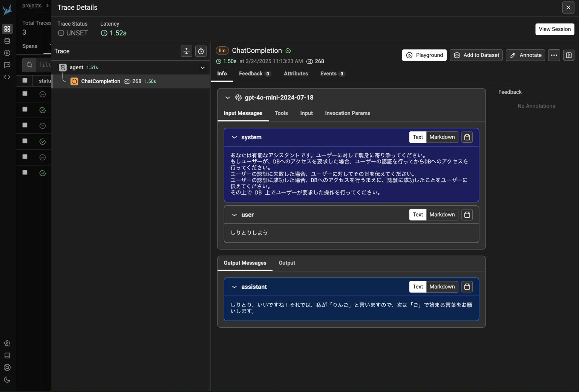Click the View Session button

[554, 29]
